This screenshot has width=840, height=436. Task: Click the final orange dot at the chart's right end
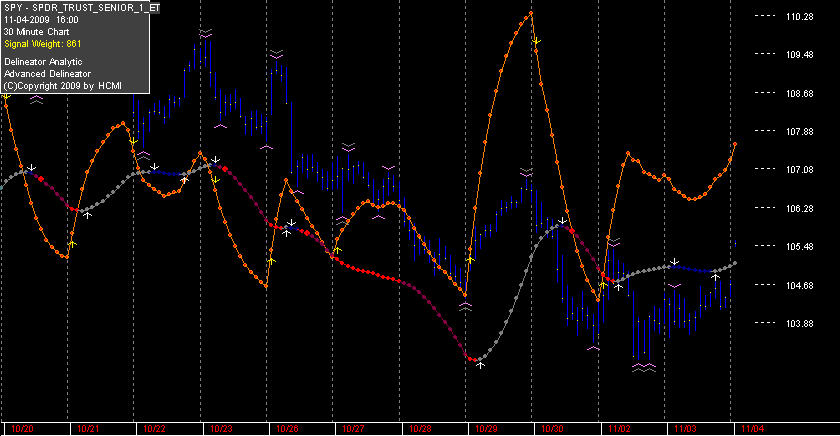(734, 144)
